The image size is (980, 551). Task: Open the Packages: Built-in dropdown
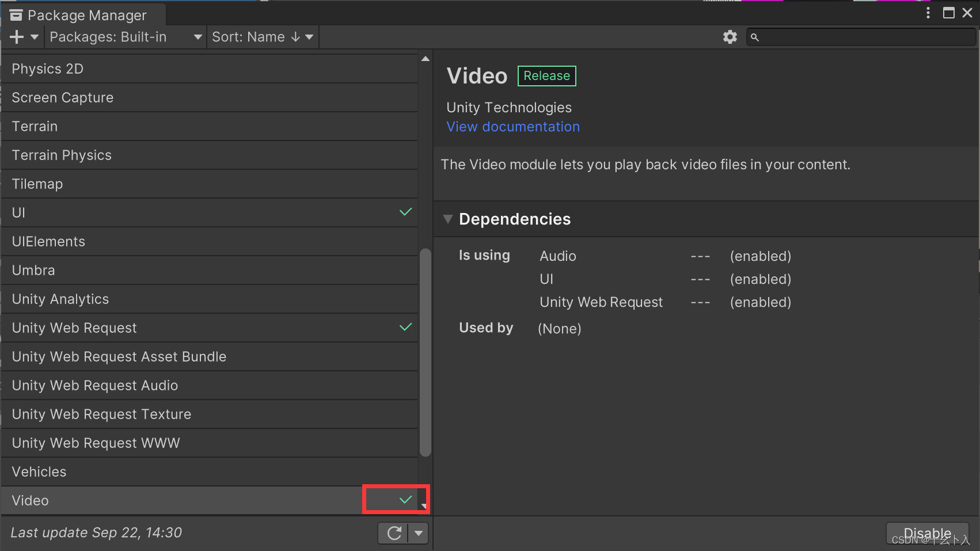[126, 37]
